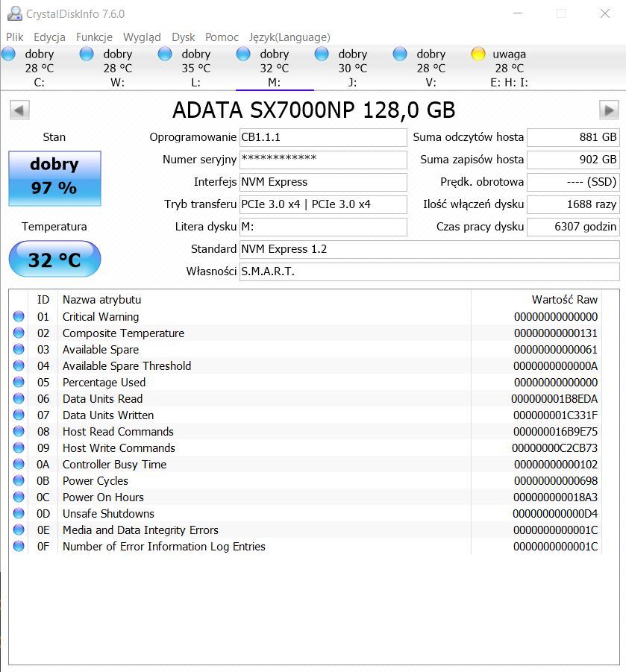
Task: Select the 'uwaga 28 °C' disk label
Action: [x=510, y=61]
